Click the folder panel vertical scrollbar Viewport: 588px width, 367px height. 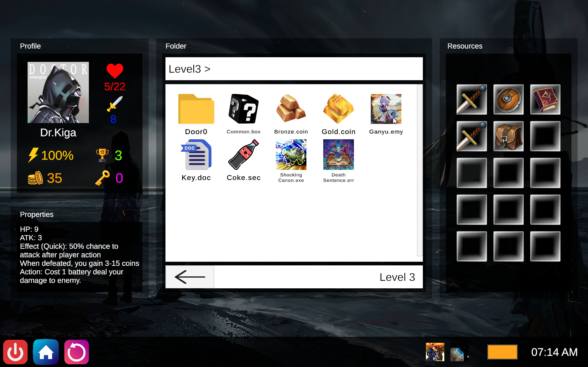pyautogui.click(x=419, y=170)
